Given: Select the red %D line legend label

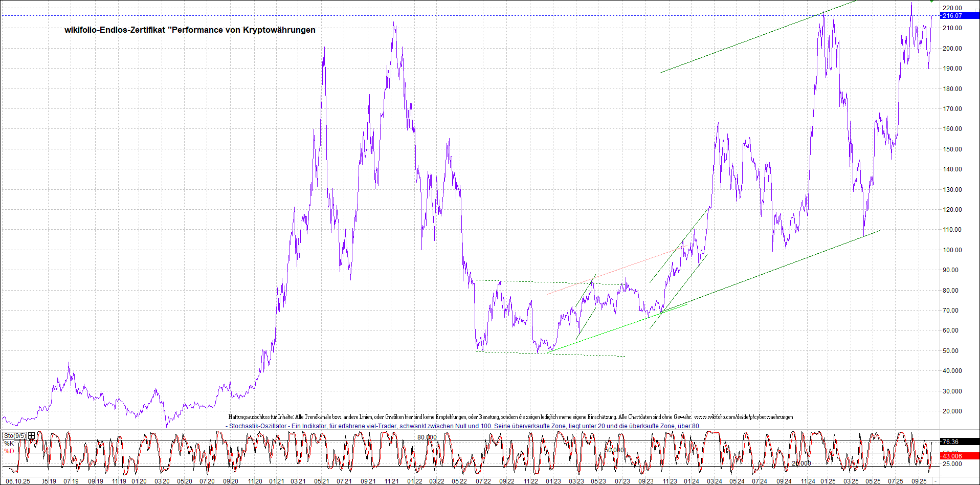Looking at the screenshot, I should point(9,451).
